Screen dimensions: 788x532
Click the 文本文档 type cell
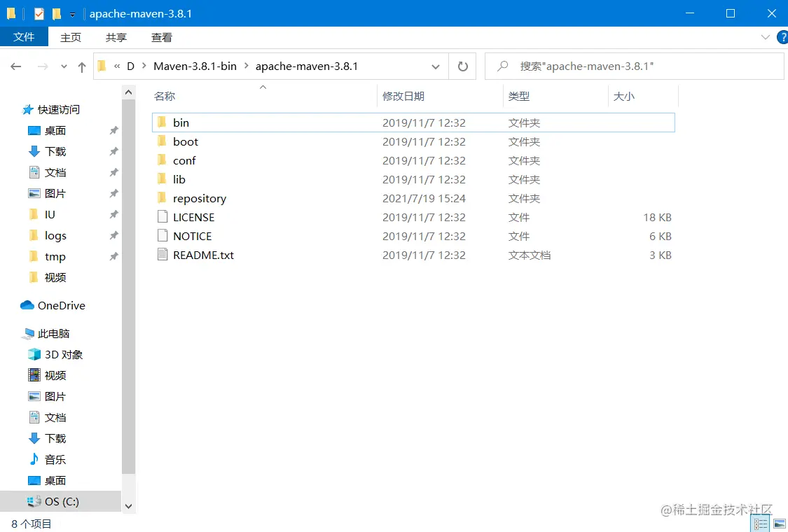[530, 255]
